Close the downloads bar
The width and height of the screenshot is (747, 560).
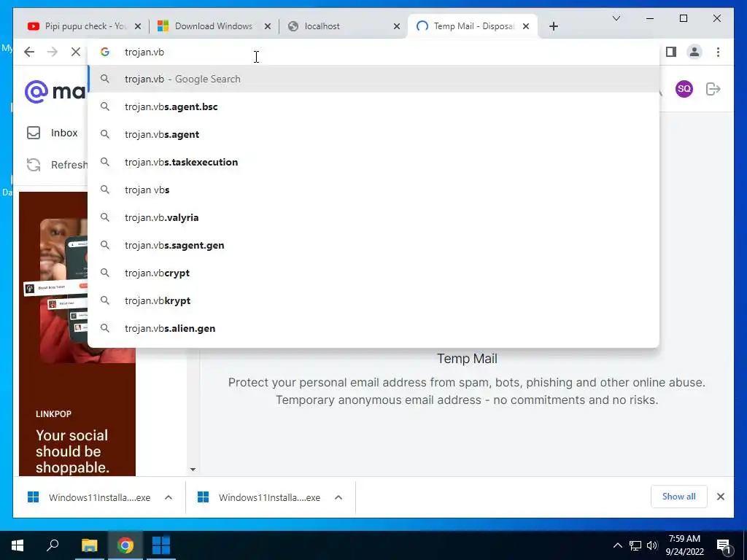(720, 497)
